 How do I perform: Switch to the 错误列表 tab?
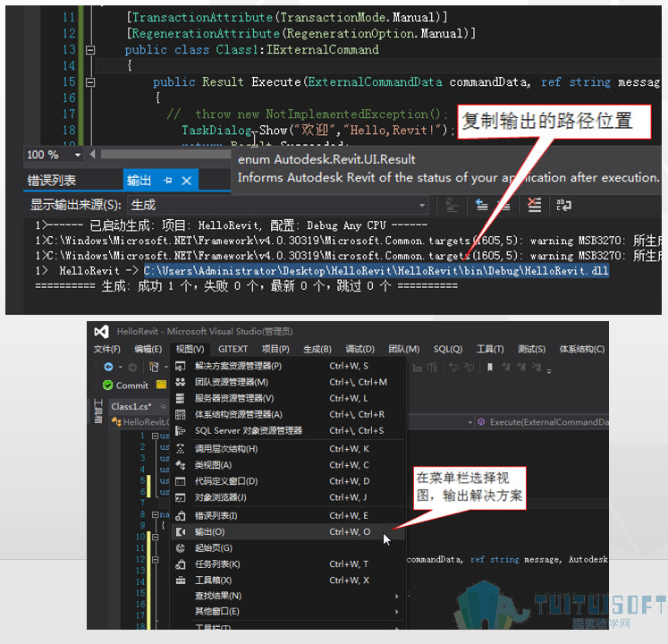52,181
